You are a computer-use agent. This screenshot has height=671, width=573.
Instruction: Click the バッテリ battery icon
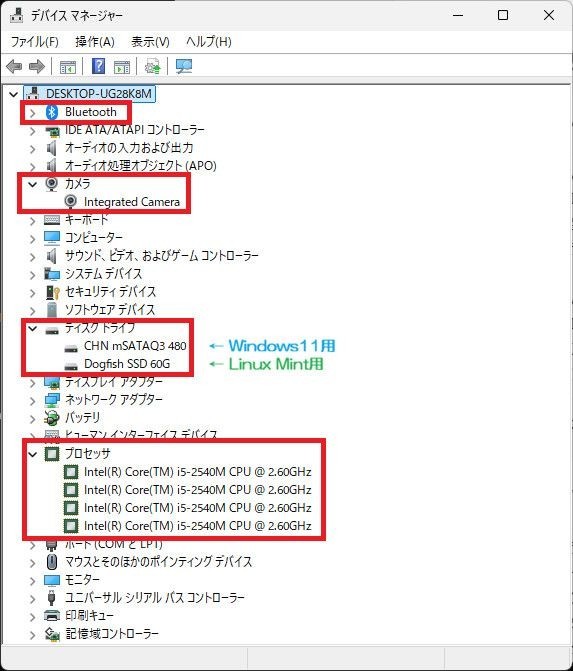click(52, 418)
